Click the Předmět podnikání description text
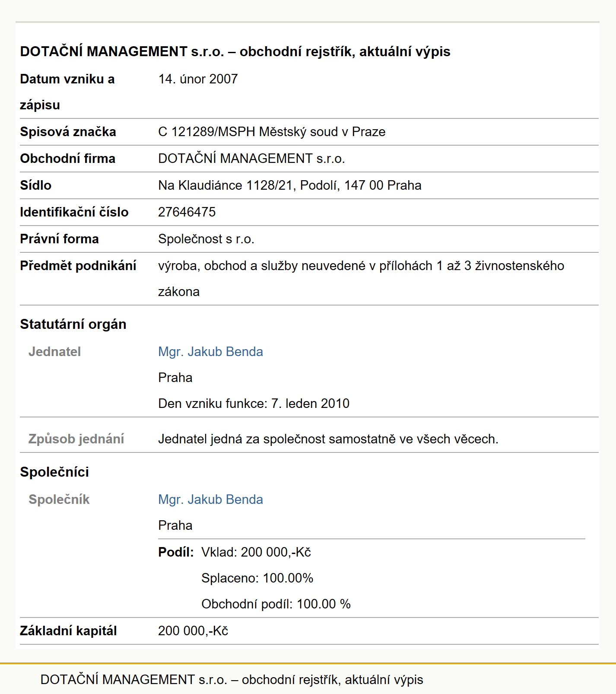Viewport: 616px width, 694px height. (361, 279)
